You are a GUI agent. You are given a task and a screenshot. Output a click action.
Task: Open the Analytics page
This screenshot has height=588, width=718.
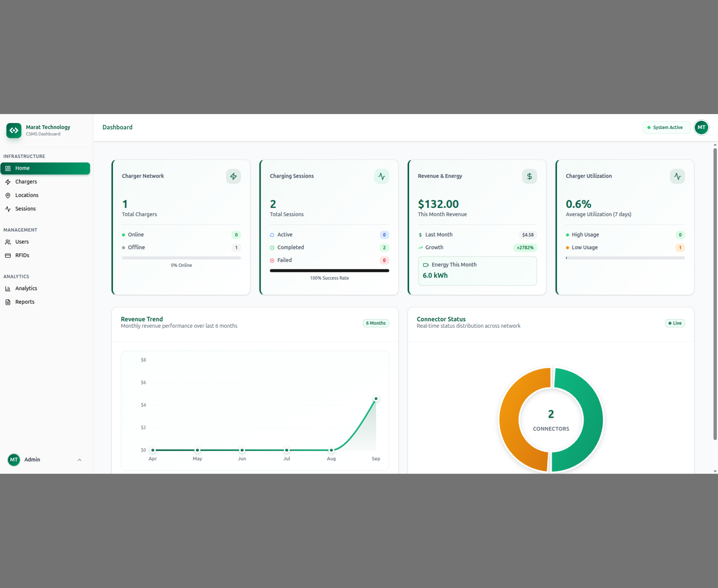click(x=26, y=288)
